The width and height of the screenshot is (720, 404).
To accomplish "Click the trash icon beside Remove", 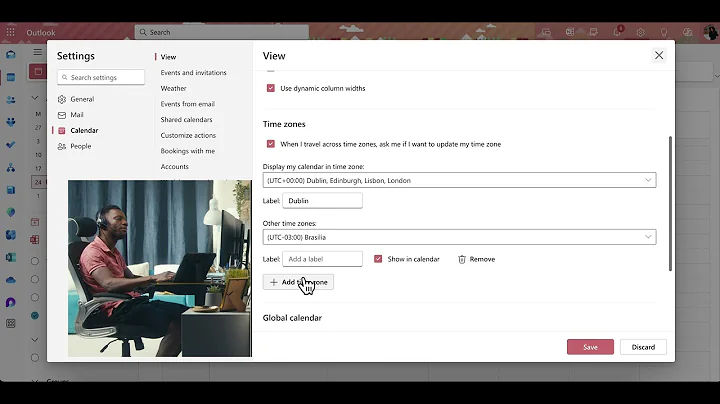I will [x=462, y=259].
